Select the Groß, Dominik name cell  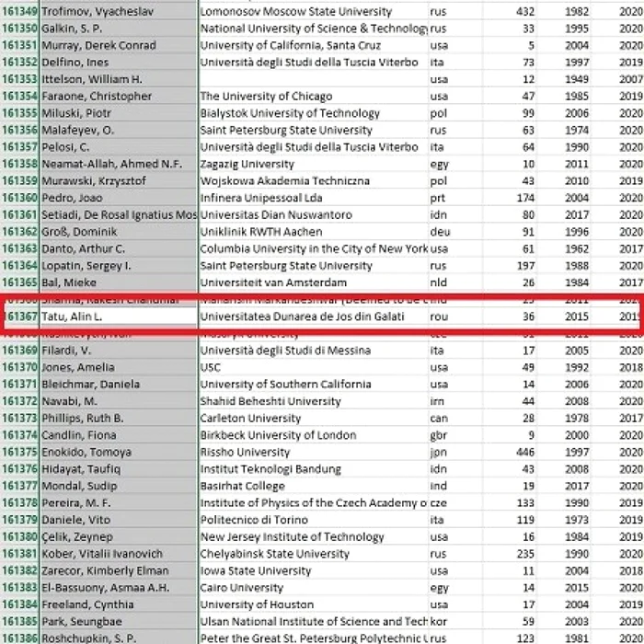pyautogui.click(x=119, y=232)
